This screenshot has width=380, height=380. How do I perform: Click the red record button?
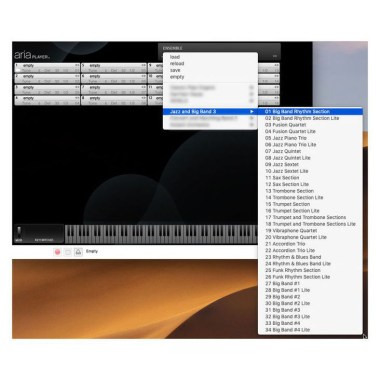coord(57,252)
